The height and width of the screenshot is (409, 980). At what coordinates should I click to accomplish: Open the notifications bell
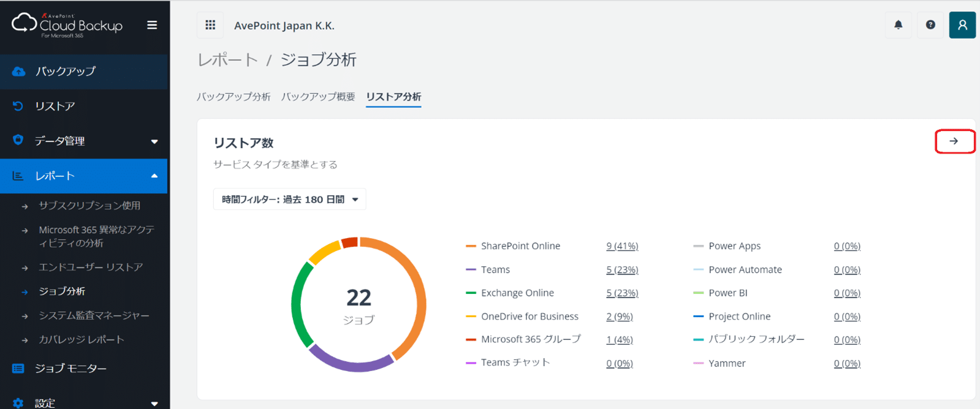[x=898, y=25]
